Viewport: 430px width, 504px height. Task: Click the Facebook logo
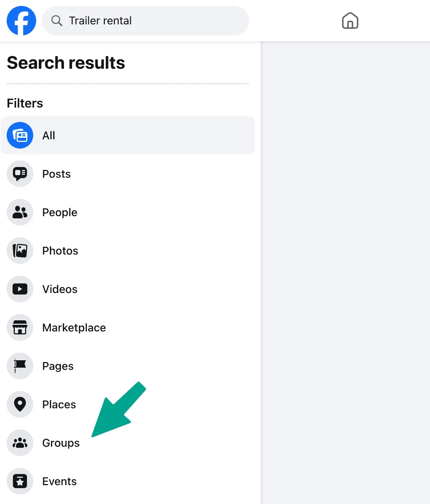[x=21, y=21]
